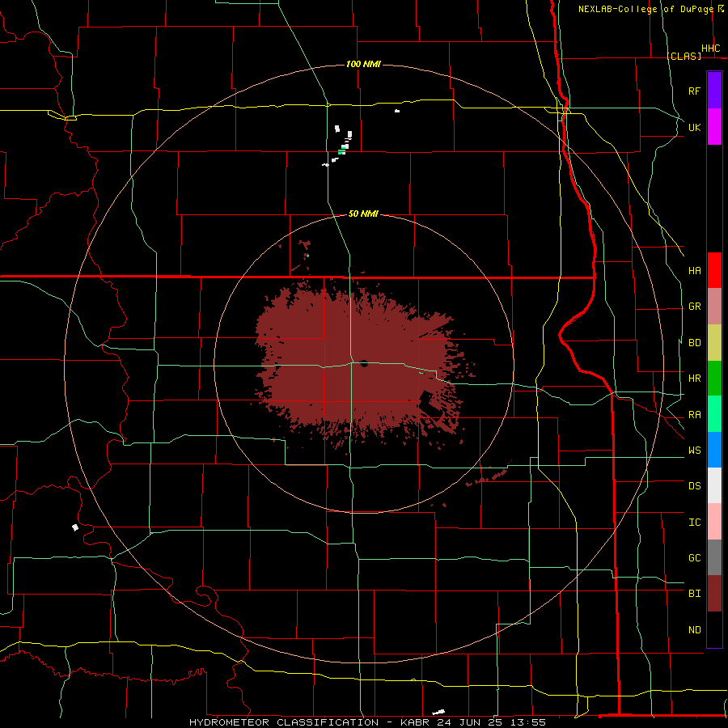
Task: Click the WS legend label
Action: [x=694, y=450]
